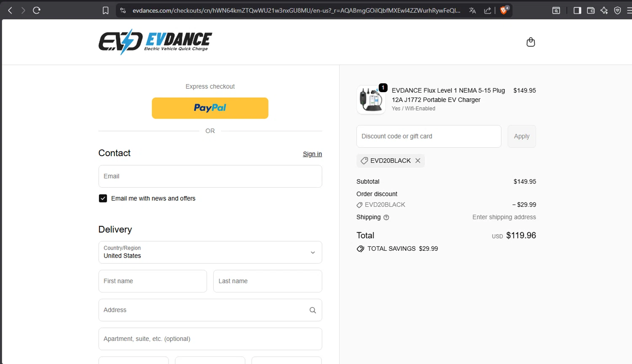The height and width of the screenshot is (364, 632).
Task: Click the translate page icon
Action: [473, 11]
